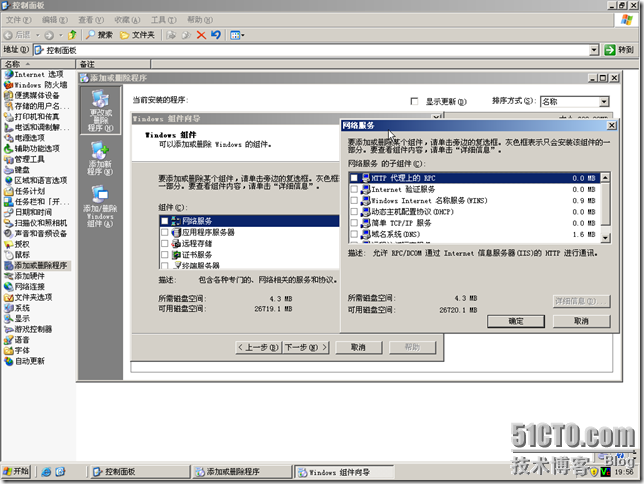Open 编辑 menu

click(x=55, y=20)
